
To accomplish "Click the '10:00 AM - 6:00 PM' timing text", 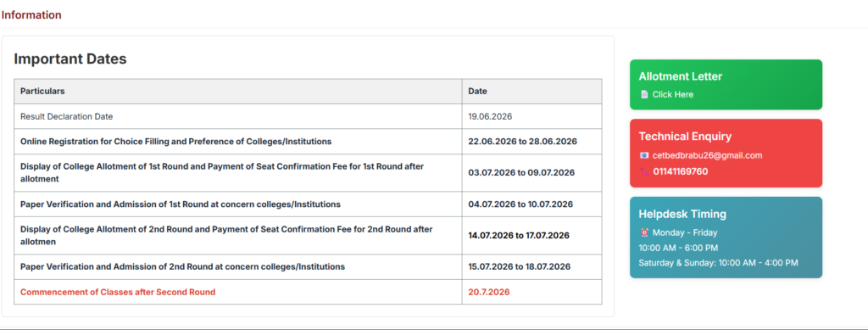I will coord(678,248).
